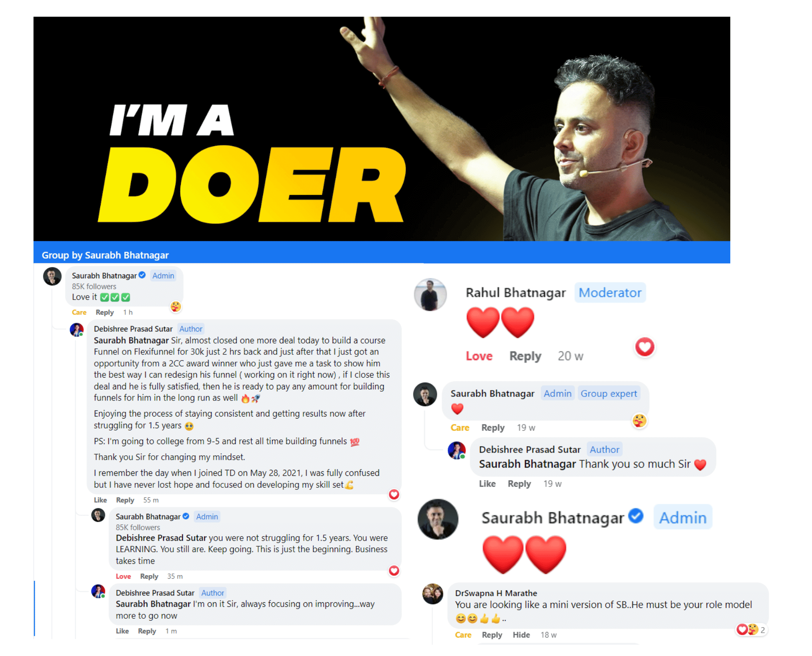The image size is (812, 656).
Task: Toggle Care on DrSwapna Marathe's comment
Action: [463, 635]
